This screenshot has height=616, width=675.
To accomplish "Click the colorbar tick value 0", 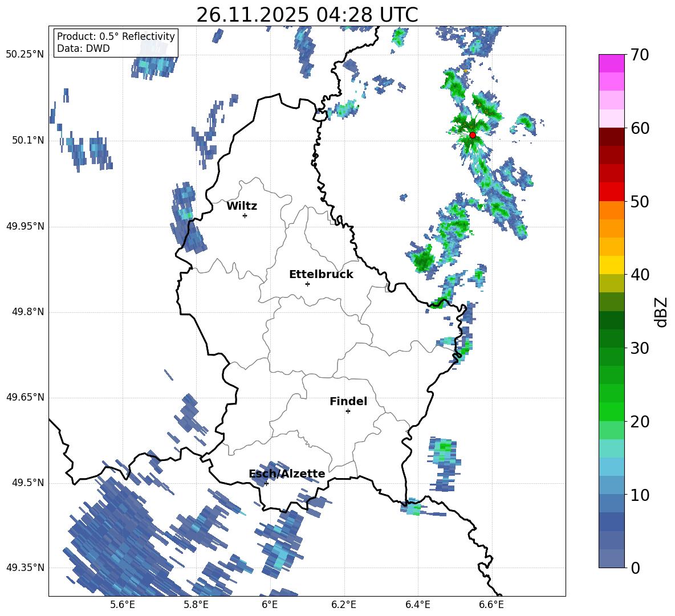I will point(635,568).
